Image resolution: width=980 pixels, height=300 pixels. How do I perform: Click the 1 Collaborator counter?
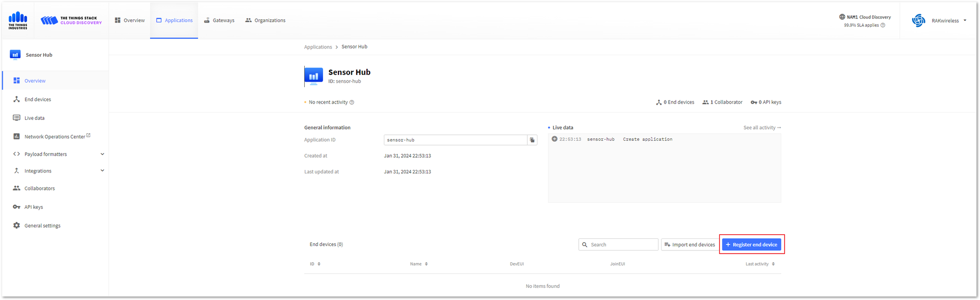pos(722,103)
